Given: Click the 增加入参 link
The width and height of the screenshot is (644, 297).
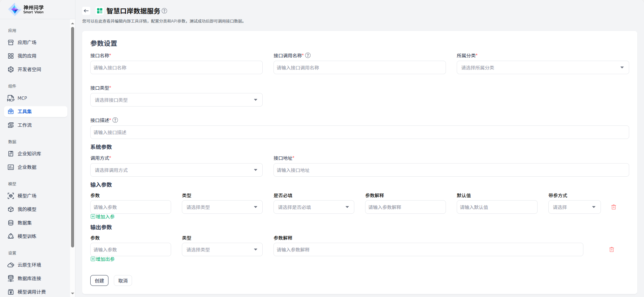Looking at the screenshot, I should coord(103,217).
